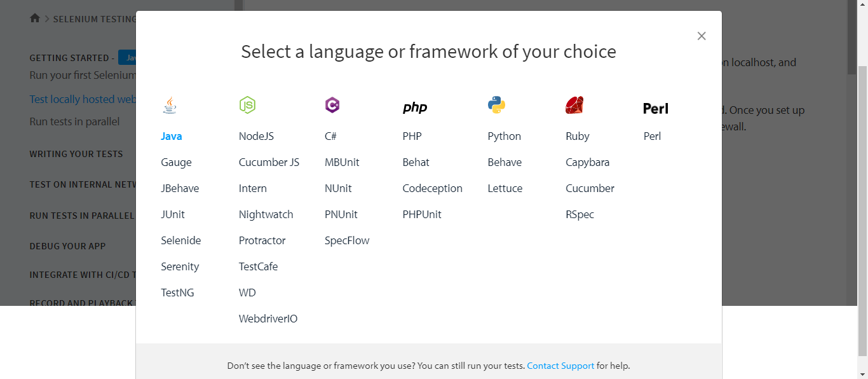Expand the Debug Your App section
This screenshot has height=379, width=868.
pos(67,246)
